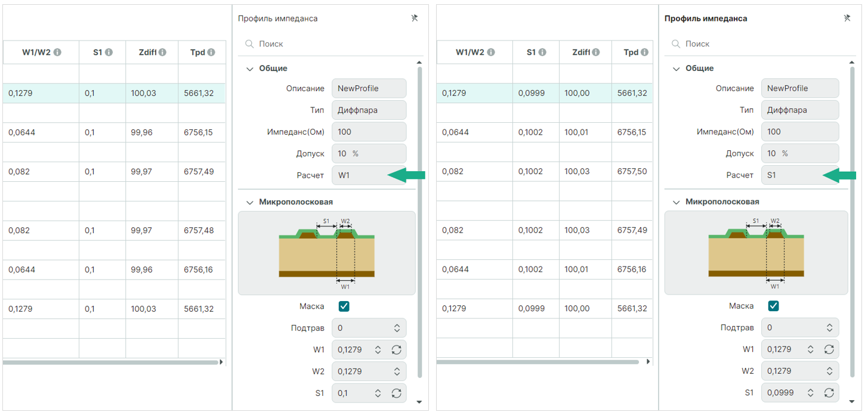Open Расчет dropdown showing S1 in right panel
The image size is (868, 415).
(799, 176)
